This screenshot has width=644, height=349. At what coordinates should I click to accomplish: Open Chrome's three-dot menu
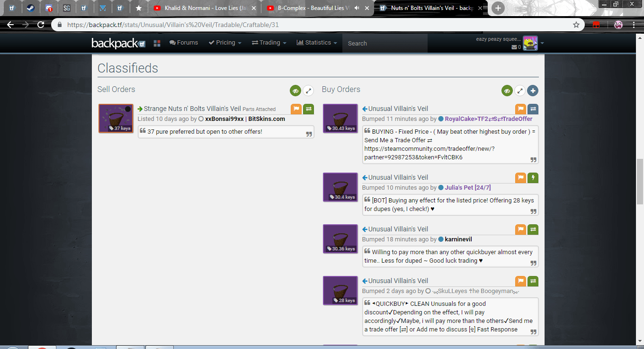(x=635, y=25)
